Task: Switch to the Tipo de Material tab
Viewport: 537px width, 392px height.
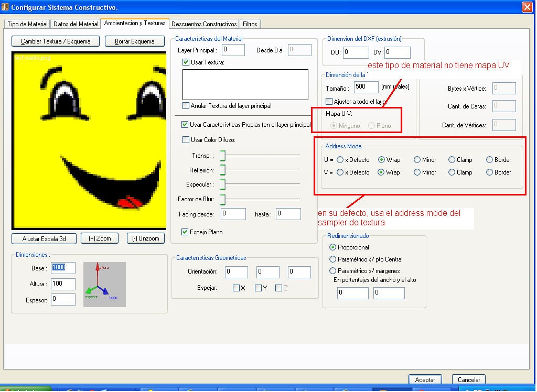Action: tap(27, 24)
